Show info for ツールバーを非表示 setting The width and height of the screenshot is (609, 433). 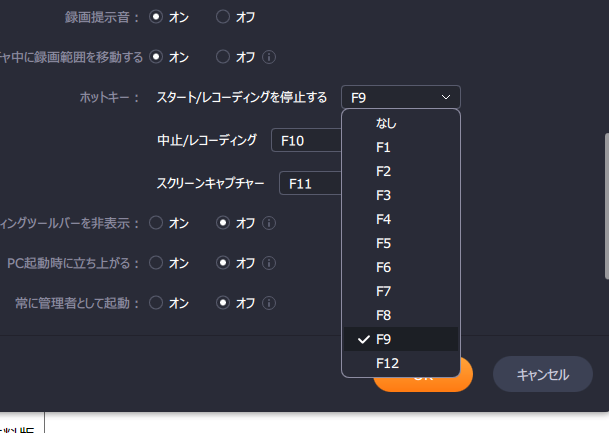269,223
